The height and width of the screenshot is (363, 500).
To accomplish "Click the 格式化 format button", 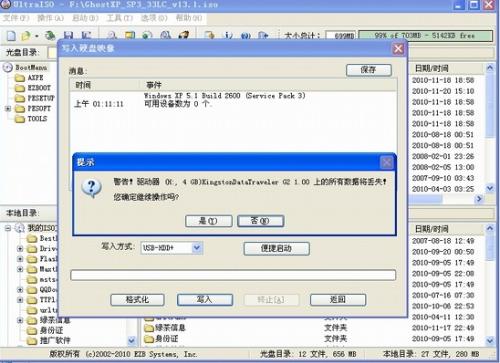I will (x=137, y=300).
